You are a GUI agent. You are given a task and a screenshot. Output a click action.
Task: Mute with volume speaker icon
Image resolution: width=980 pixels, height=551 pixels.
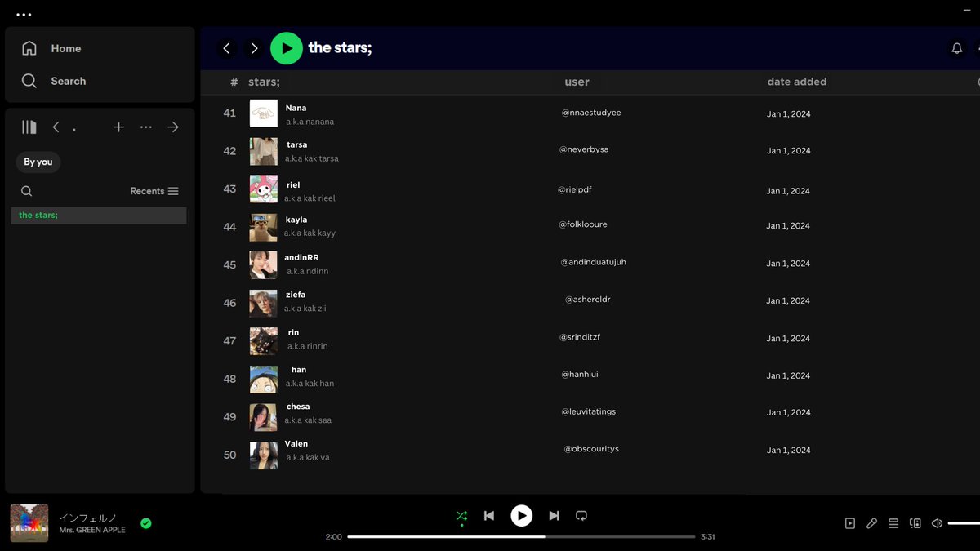point(938,523)
